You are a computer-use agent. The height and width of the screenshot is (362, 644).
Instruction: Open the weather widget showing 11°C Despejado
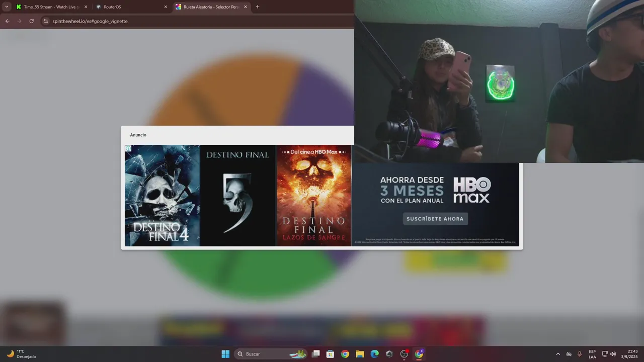pos(21,354)
